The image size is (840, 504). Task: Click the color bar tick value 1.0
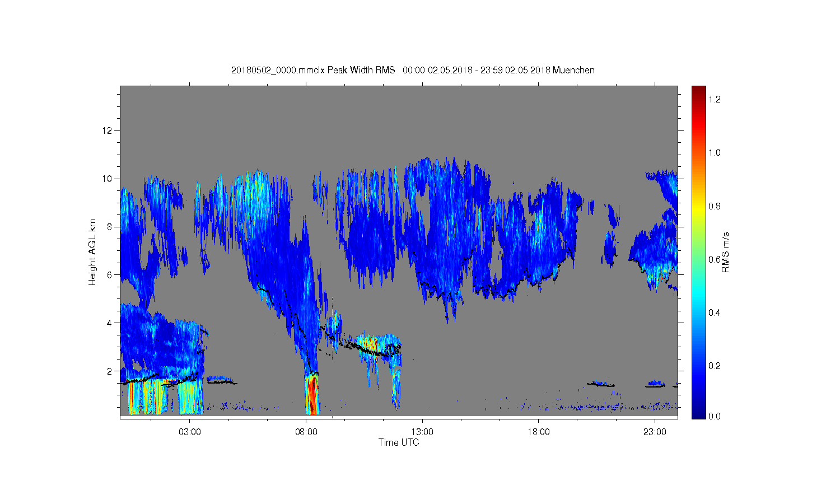(x=715, y=152)
